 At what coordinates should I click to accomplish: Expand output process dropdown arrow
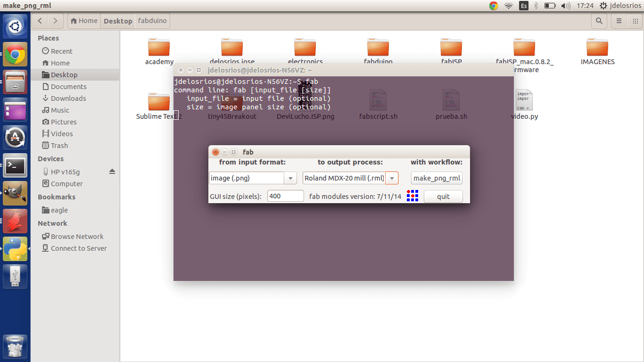tap(392, 178)
